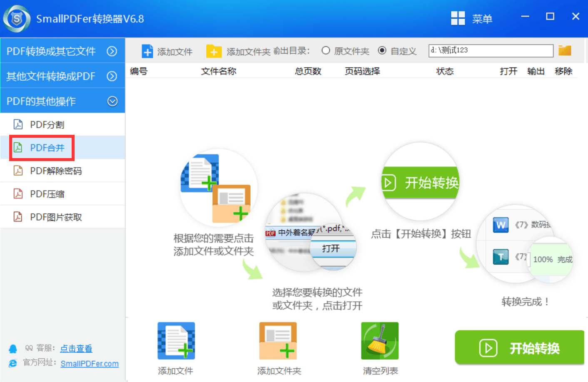
Task: Open the 菜单 menu
Action: tap(482, 18)
